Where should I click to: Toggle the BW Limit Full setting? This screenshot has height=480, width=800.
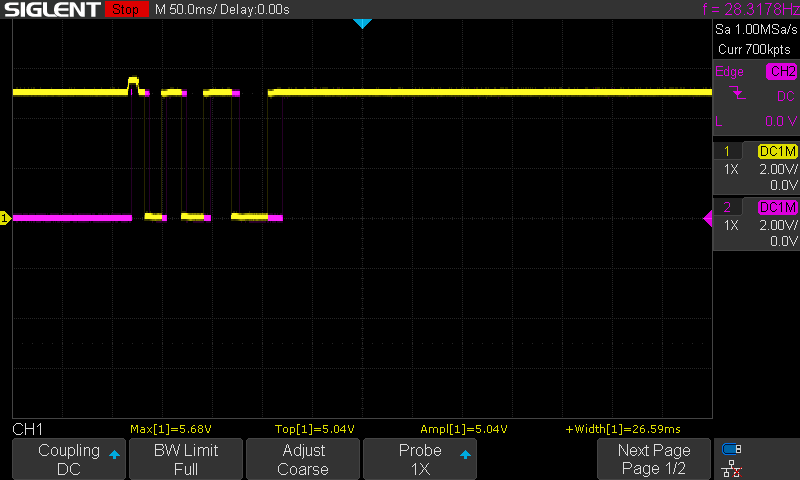[x=186, y=459]
